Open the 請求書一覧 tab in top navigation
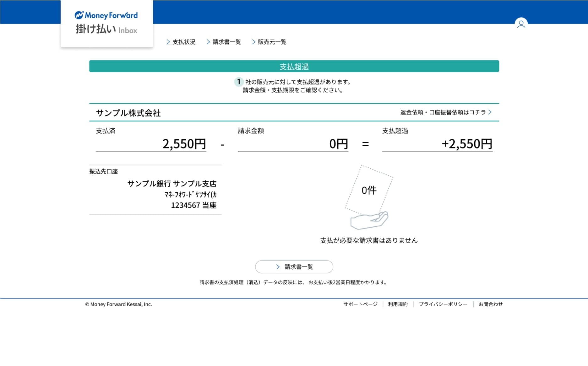Image resolution: width=588 pixels, height=366 pixels. (x=224, y=42)
